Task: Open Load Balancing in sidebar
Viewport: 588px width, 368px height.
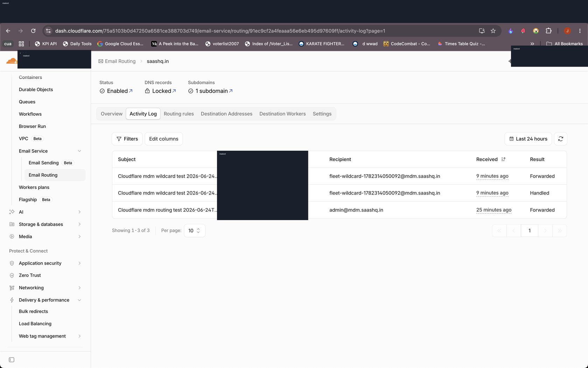Action: pyautogui.click(x=35, y=324)
